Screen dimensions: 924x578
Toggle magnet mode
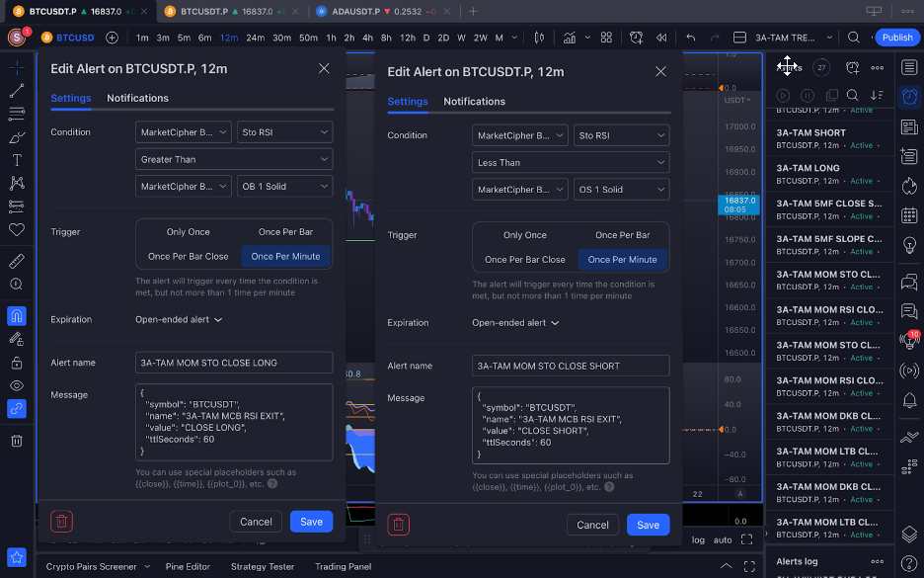pos(17,316)
